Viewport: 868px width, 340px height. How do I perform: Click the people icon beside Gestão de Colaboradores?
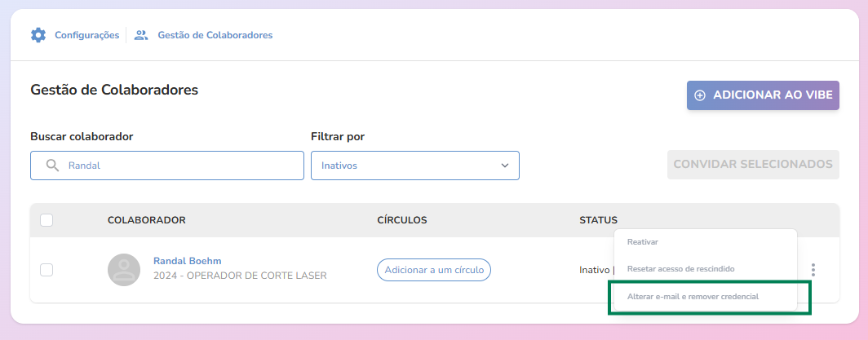[141, 35]
